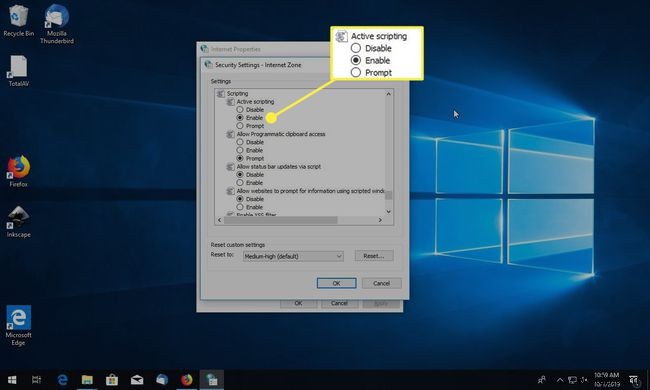Open the network icon in system tray
The image size is (650, 390).
(572, 380)
